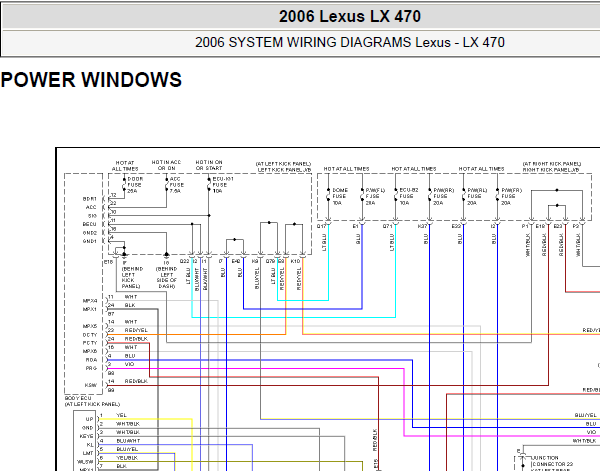This screenshot has height=471, width=600.
Task: Click the DOME FUSE 10A label
Action: click(x=340, y=196)
